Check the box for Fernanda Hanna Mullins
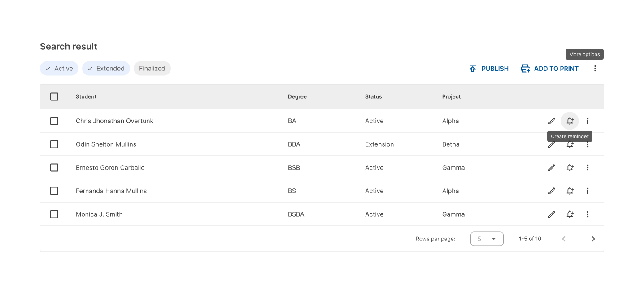The image size is (644, 292). [x=54, y=191]
